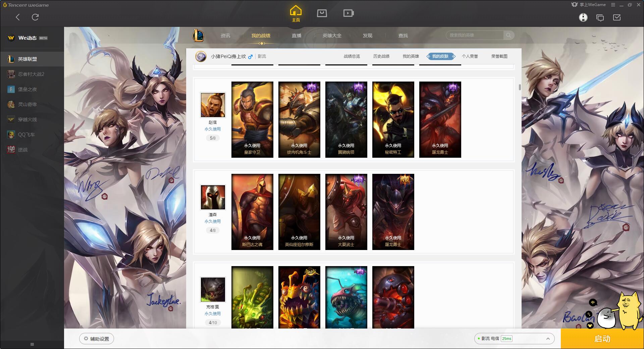Open 克格莫's deep-sea anglerfish skin card

(x=346, y=297)
